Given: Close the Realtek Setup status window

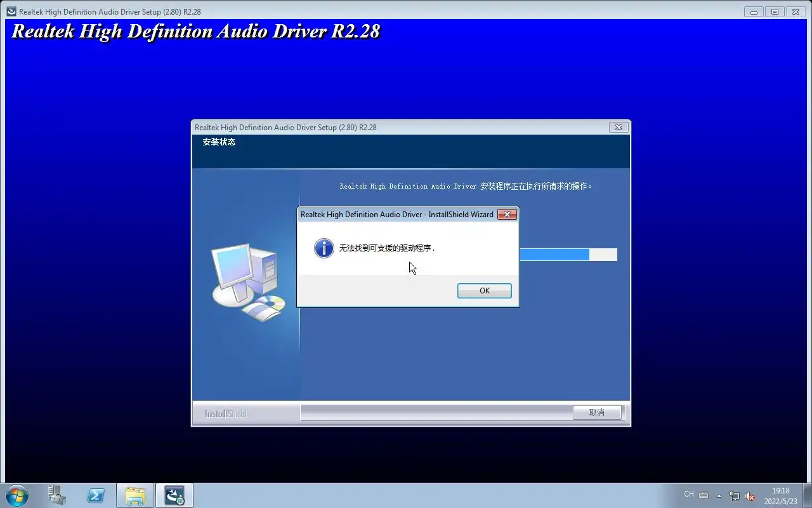Looking at the screenshot, I should (x=619, y=127).
